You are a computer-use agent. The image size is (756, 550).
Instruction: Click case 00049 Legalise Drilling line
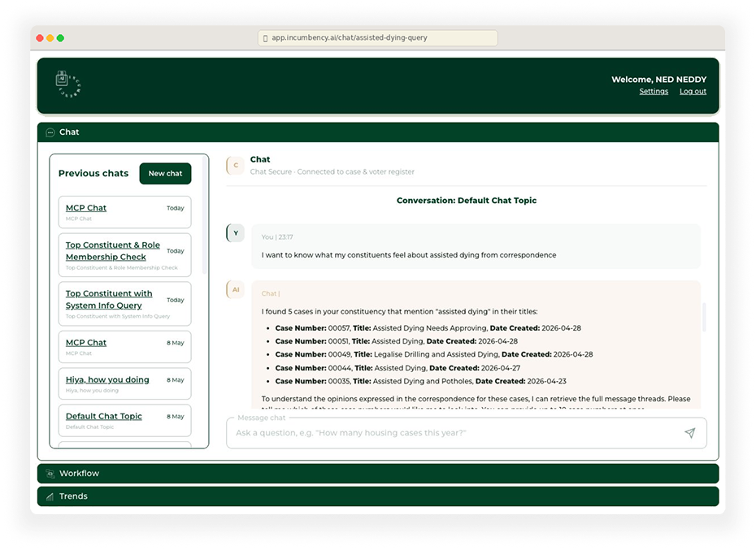pyautogui.click(x=434, y=354)
